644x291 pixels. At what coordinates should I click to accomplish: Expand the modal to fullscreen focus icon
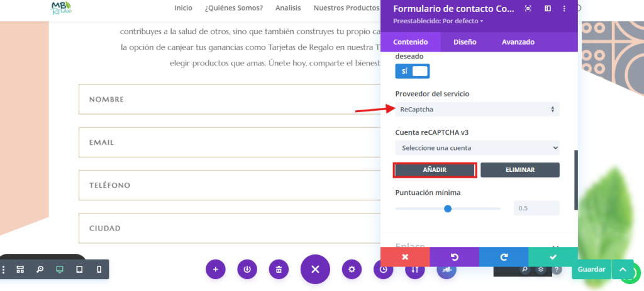point(528,9)
